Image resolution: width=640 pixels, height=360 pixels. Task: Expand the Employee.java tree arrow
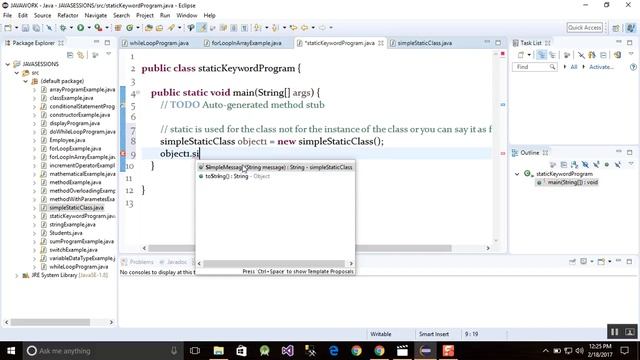click(34, 140)
